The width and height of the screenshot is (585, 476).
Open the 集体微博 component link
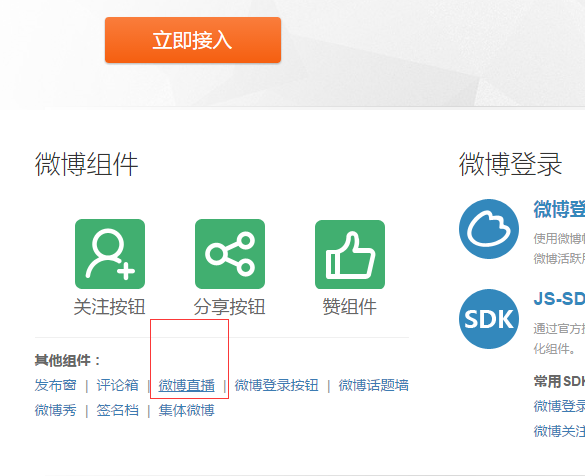pos(187,410)
